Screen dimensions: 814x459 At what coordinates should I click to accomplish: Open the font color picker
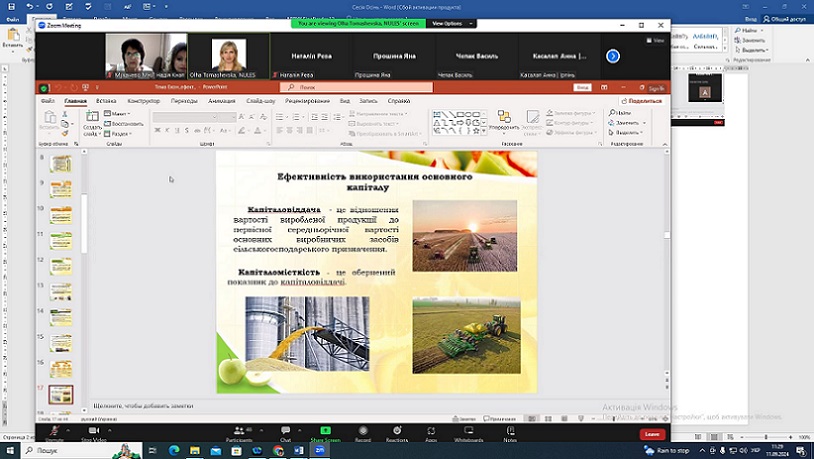point(259,130)
